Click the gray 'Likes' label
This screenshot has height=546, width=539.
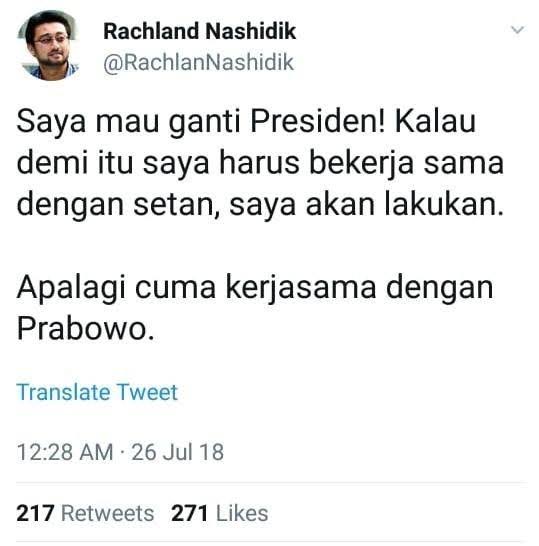click(242, 513)
